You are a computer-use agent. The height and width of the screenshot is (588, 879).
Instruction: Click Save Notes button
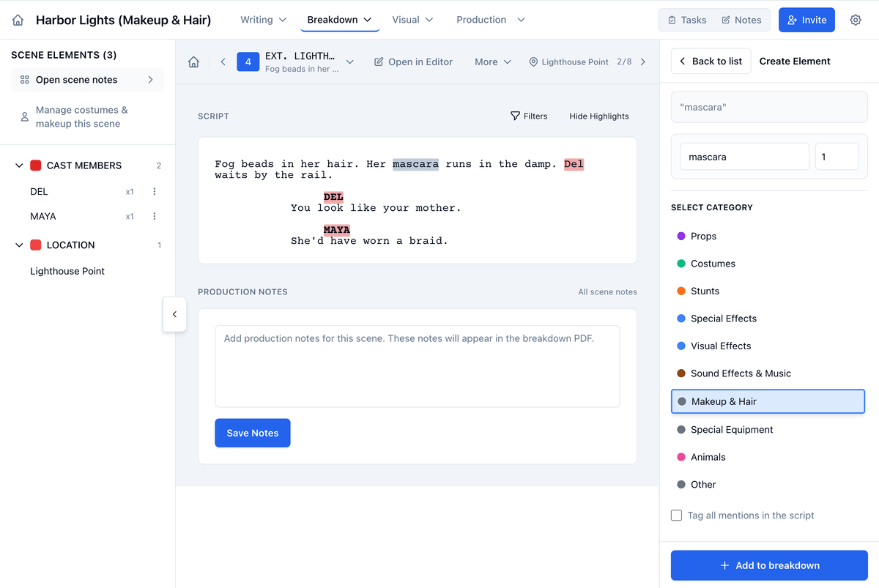pos(253,433)
